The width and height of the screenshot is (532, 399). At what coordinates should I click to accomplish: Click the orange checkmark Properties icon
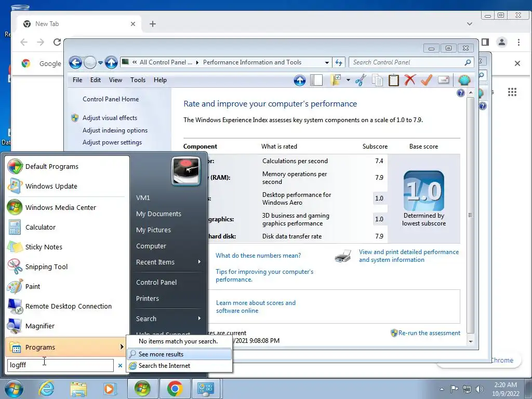click(x=427, y=80)
